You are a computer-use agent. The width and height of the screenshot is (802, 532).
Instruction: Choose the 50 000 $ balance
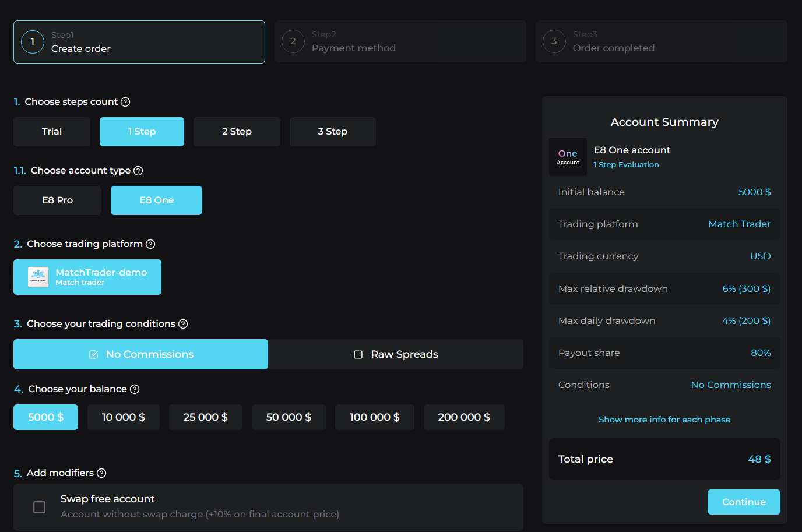point(289,417)
